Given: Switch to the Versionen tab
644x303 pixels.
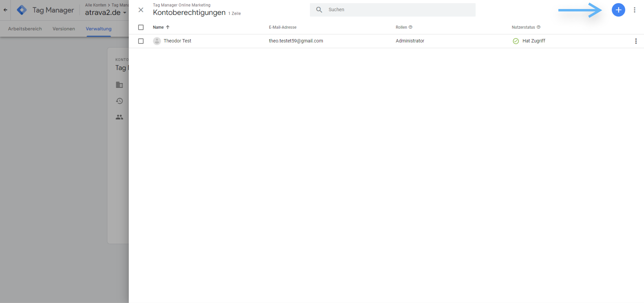Looking at the screenshot, I should pyautogui.click(x=64, y=29).
